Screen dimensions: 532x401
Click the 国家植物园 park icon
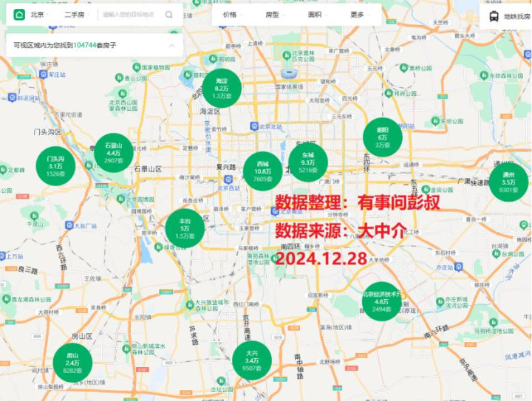tap(137, 67)
